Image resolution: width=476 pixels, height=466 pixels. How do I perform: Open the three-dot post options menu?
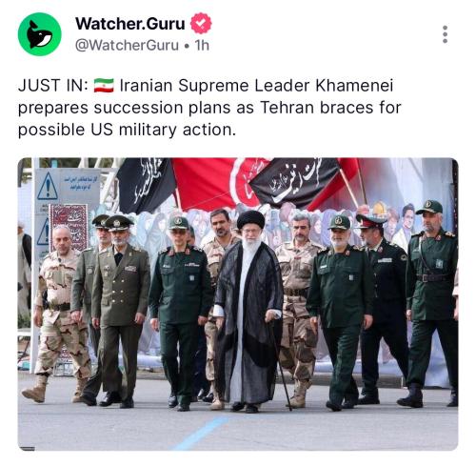(445, 34)
